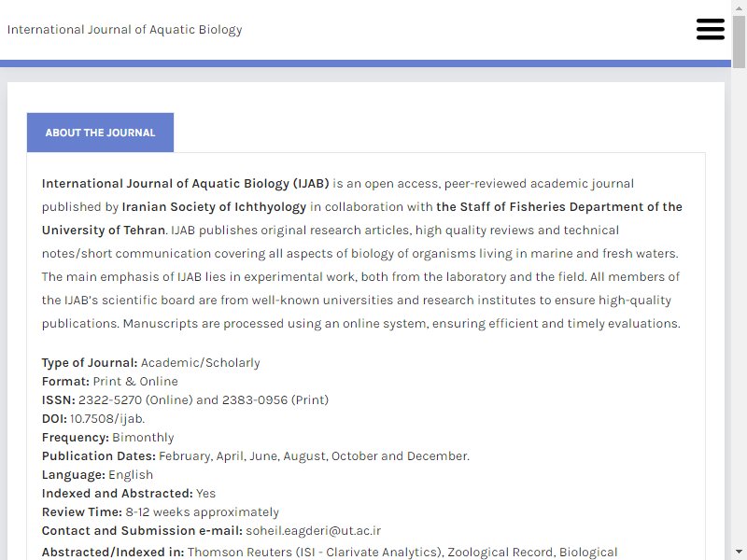
Task: Click the 10.7508/ijab DOI text
Action: click(106, 418)
